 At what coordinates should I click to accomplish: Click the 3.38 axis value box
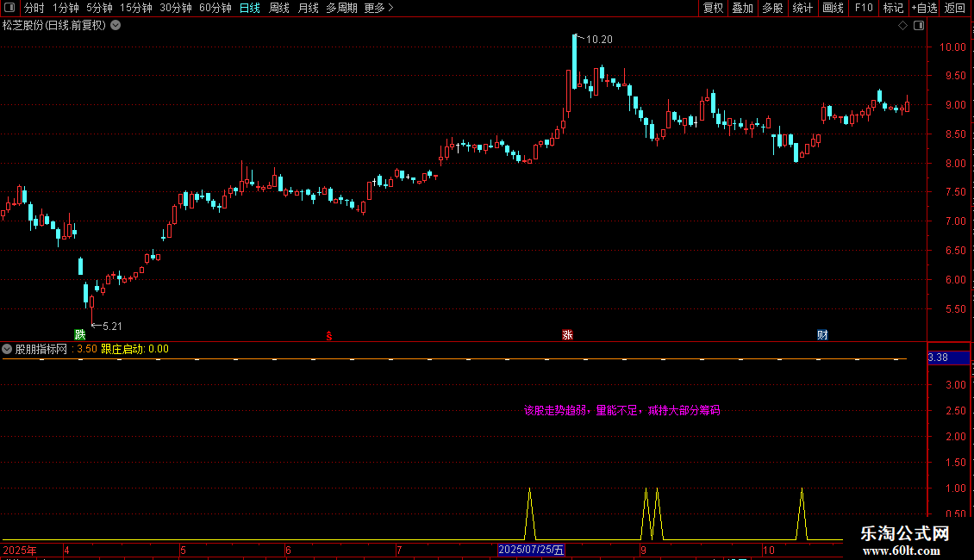pyautogui.click(x=948, y=358)
